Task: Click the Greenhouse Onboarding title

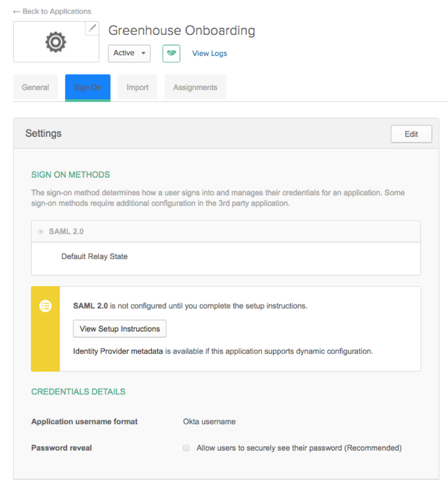Action: coord(182,30)
